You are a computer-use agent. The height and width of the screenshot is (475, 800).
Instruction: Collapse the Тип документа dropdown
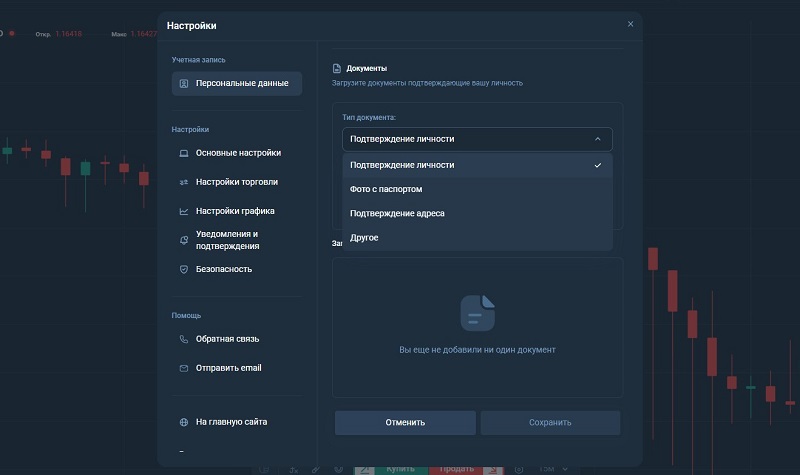477,139
